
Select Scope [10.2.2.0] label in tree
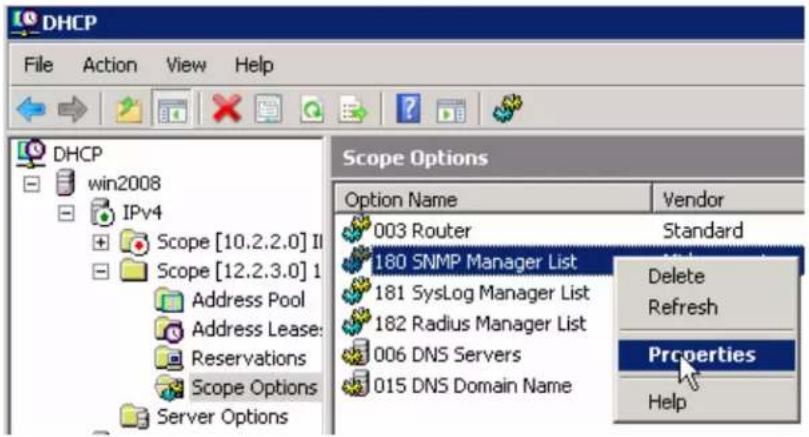tap(238, 242)
